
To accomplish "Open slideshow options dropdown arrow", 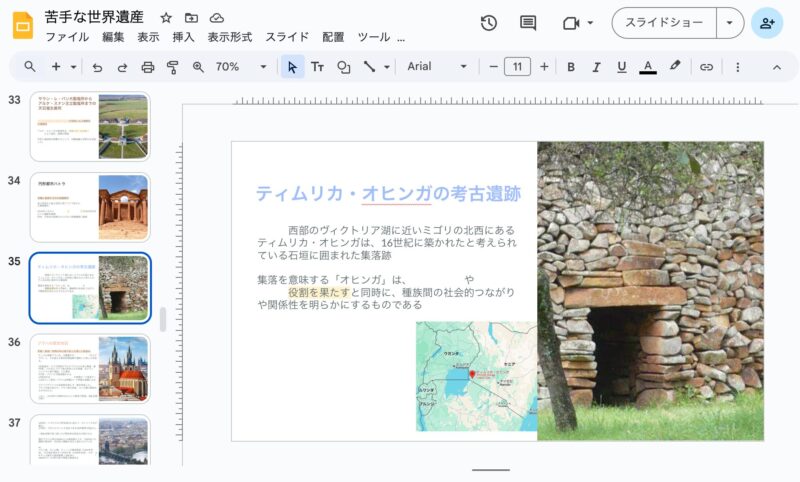I will [730, 23].
